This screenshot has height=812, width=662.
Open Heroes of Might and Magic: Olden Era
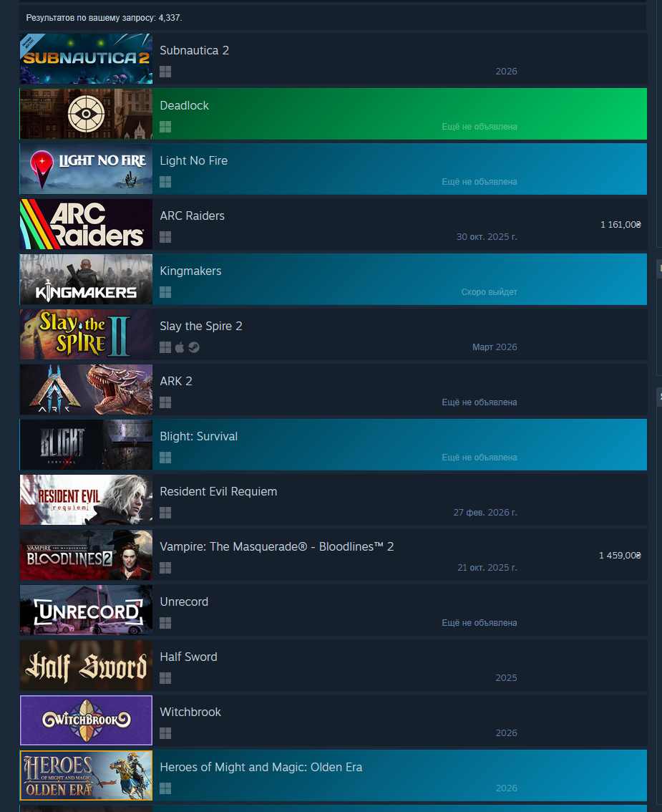coord(261,767)
